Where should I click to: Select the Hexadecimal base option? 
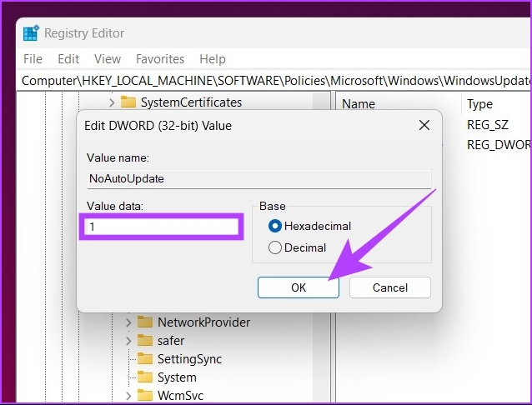[274, 226]
